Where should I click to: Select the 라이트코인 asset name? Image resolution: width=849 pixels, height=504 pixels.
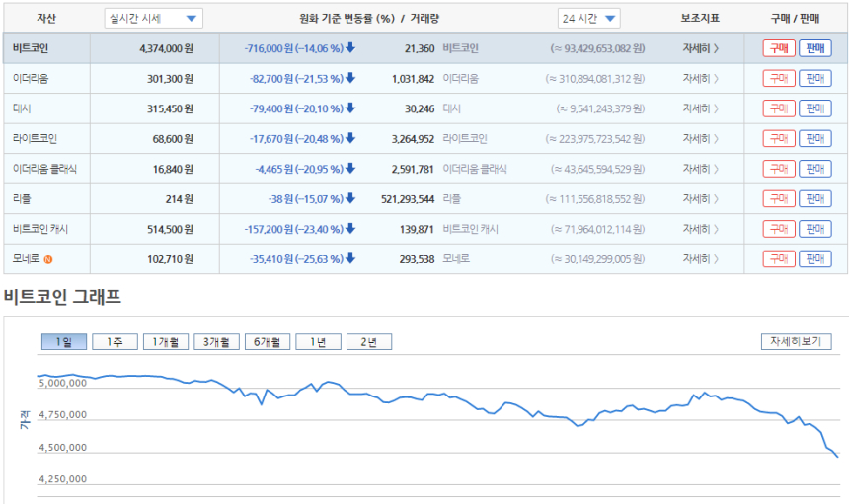click(x=36, y=138)
